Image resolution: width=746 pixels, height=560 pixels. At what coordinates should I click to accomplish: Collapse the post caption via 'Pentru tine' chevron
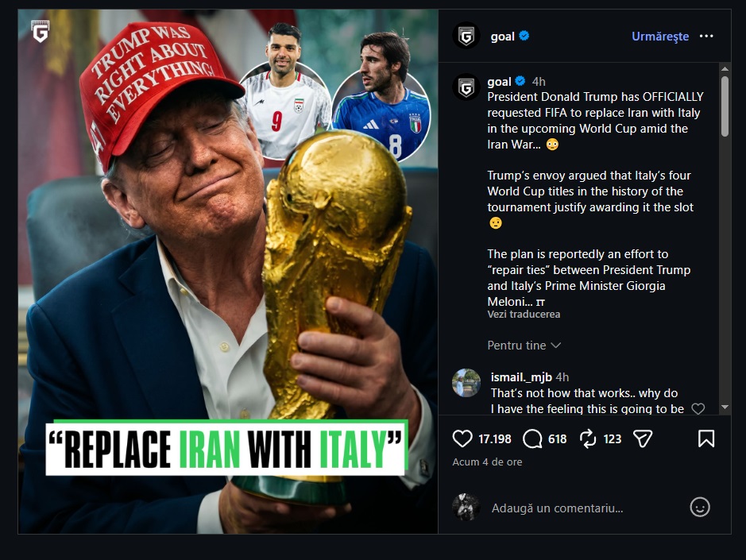point(555,345)
